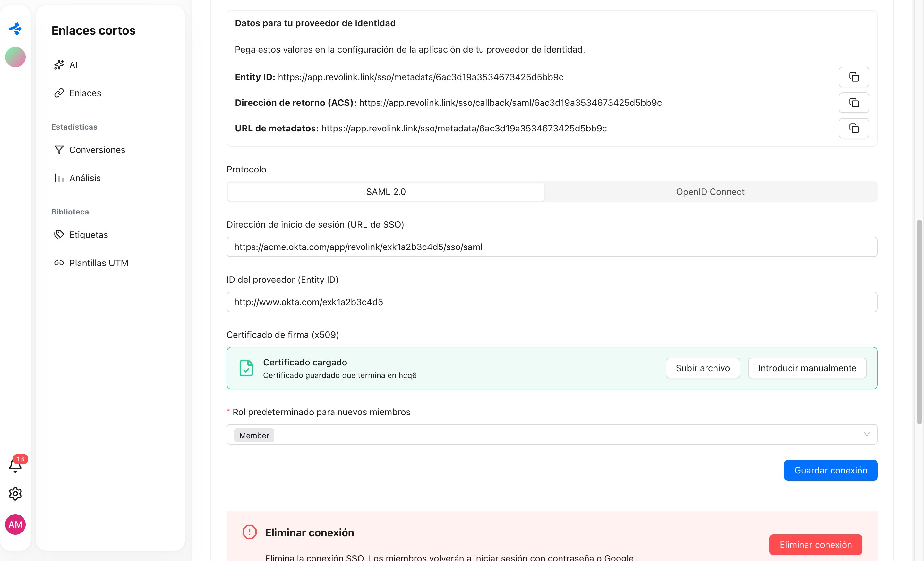Click the certificate file check icon
The image size is (924, 561).
(x=246, y=368)
